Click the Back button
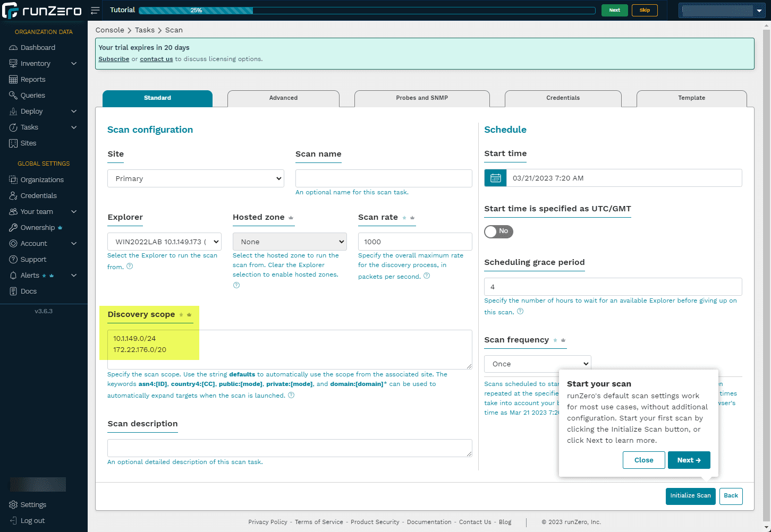The image size is (771, 532). click(731, 496)
